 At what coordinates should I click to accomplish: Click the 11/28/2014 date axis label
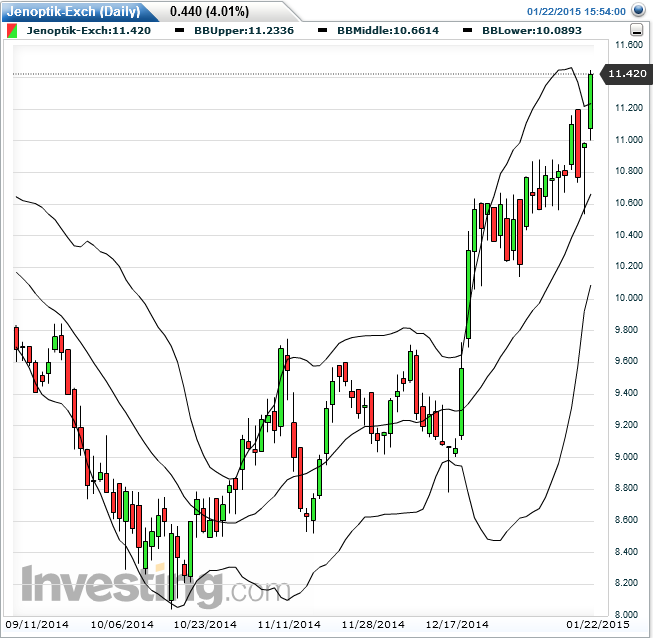pos(373,625)
